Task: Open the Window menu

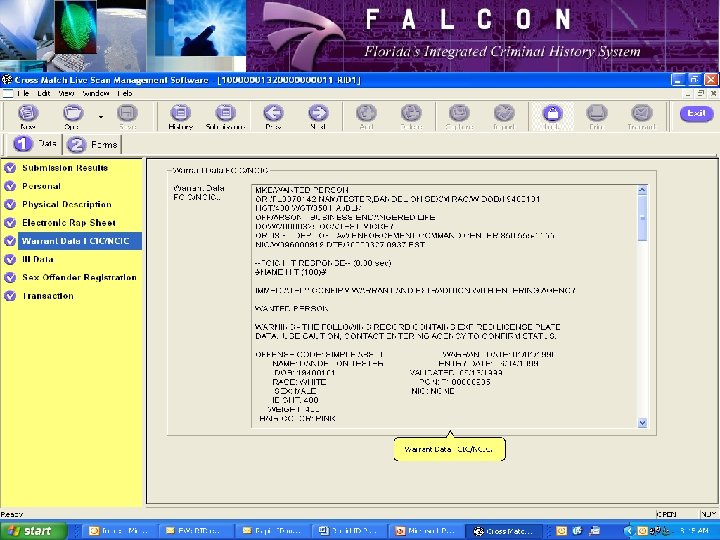Action: coord(96,93)
